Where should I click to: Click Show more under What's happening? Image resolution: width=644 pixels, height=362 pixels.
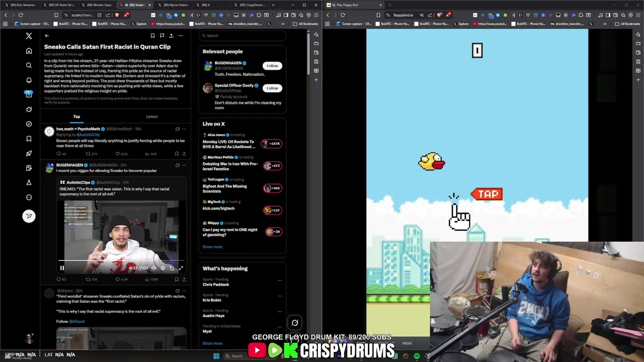[x=212, y=343]
